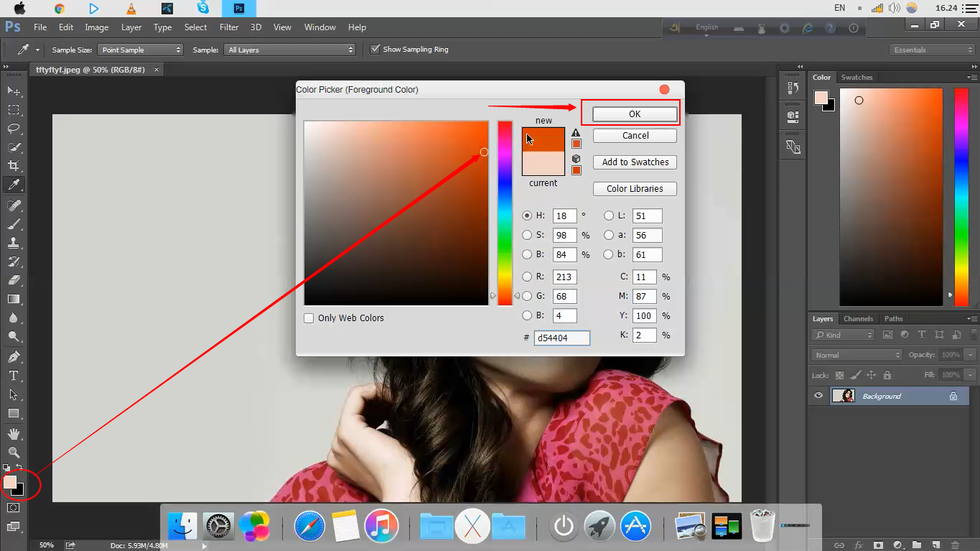
Task: Select the Gradient tool
Action: coord(14,299)
